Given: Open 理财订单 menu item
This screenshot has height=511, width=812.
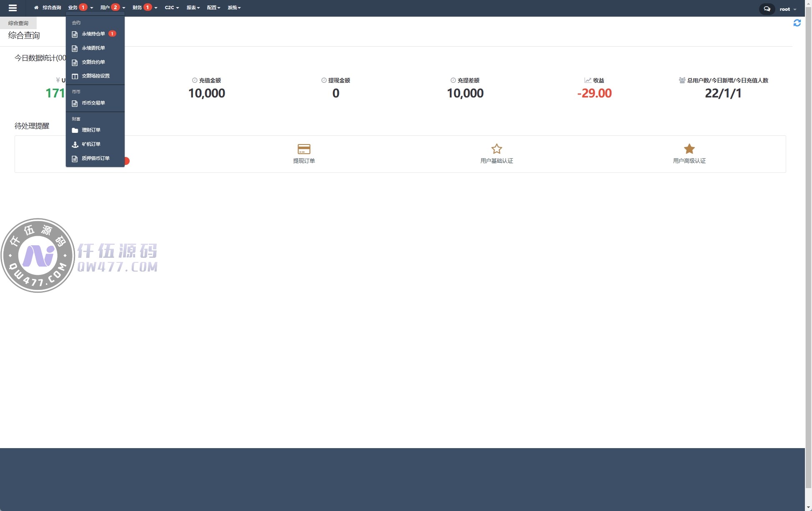Looking at the screenshot, I should click(91, 130).
